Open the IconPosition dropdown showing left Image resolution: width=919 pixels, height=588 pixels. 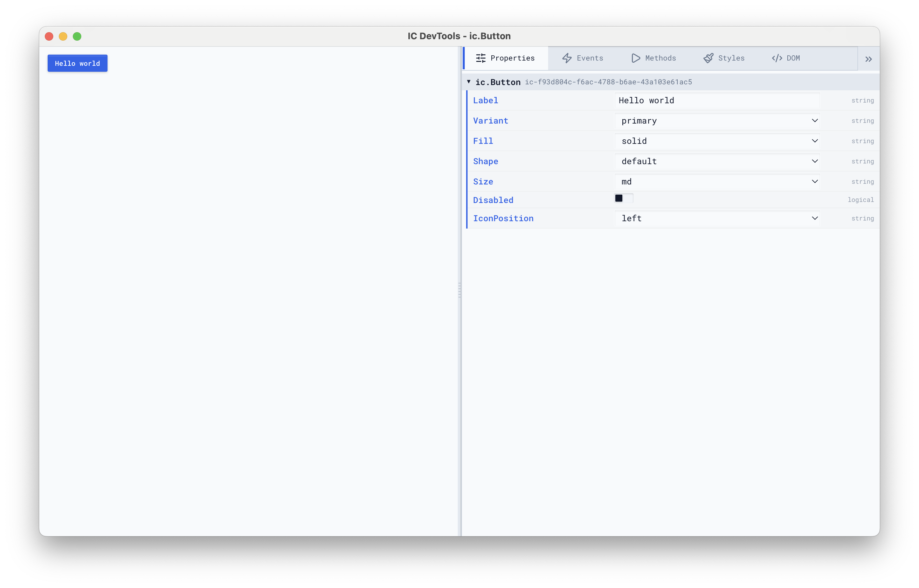pyautogui.click(x=814, y=218)
